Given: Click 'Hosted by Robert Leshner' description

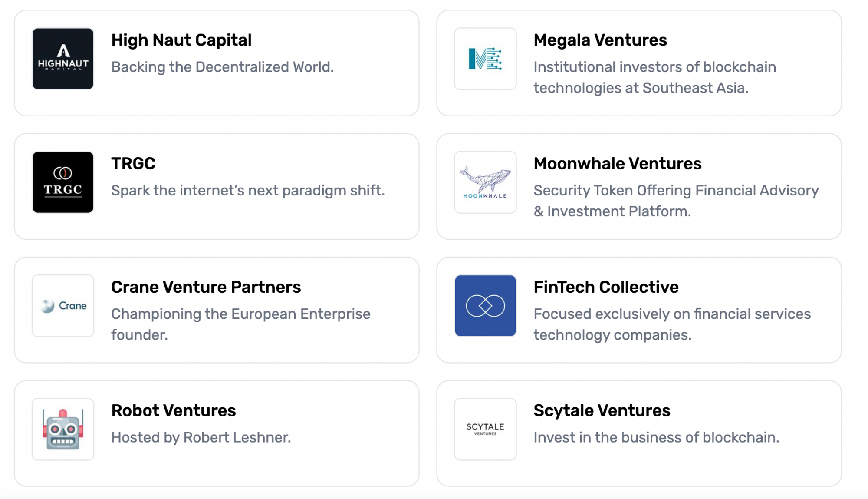Looking at the screenshot, I should [x=201, y=437].
